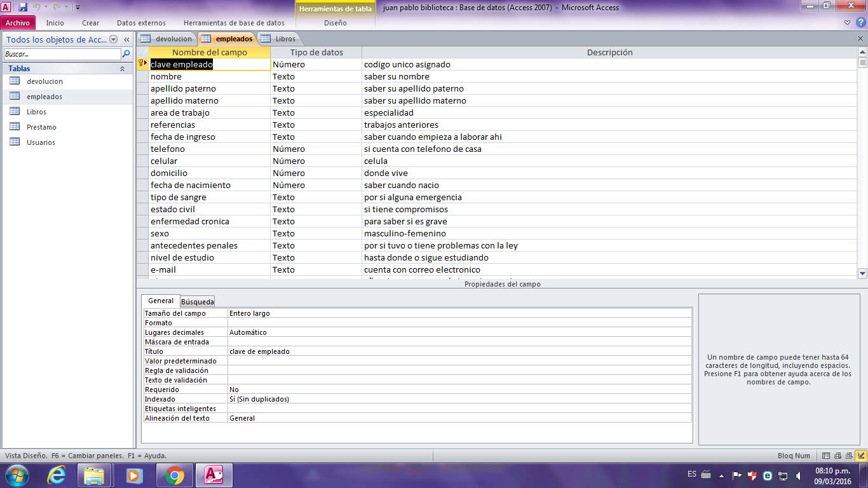Open the Windows Start menu
The image size is (868, 488).
[x=17, y=475]
